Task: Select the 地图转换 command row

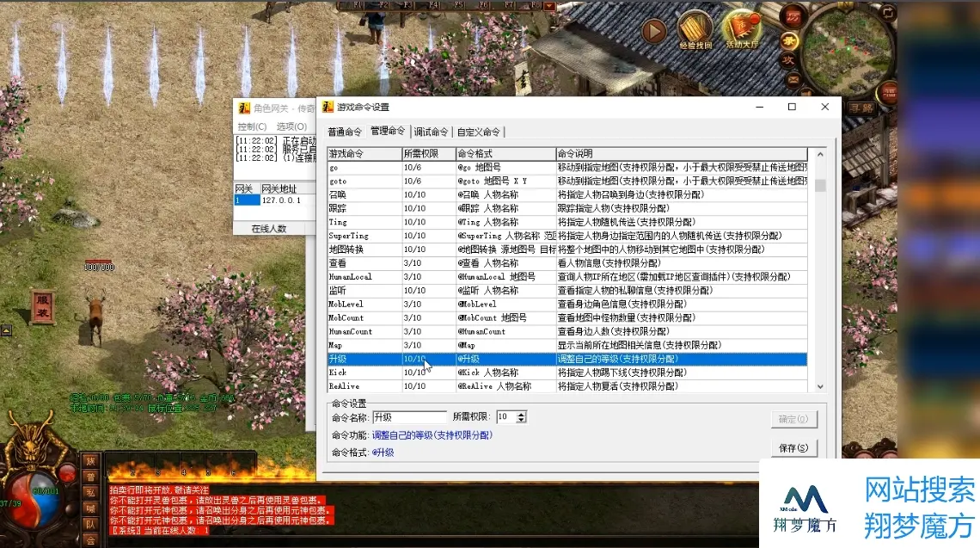Action: [x=567, y=249]
